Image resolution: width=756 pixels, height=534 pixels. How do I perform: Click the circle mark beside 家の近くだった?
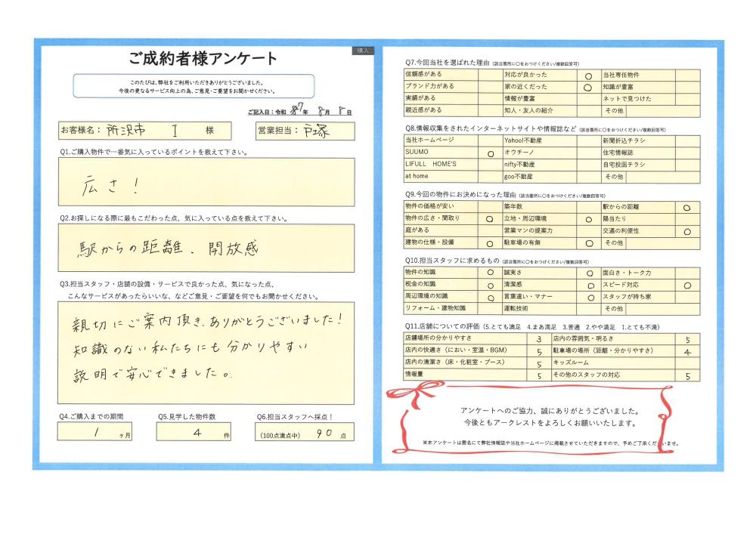click(588, 87)
